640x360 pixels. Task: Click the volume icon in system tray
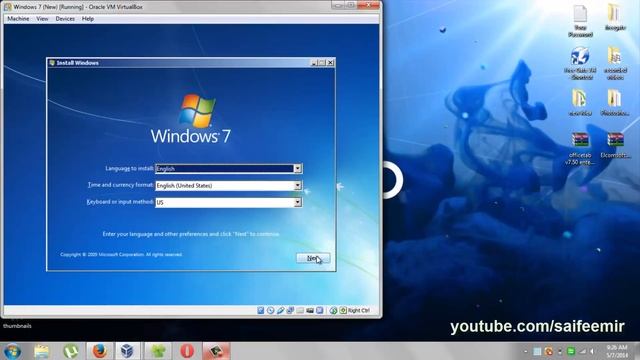click(x=592, y=351)
